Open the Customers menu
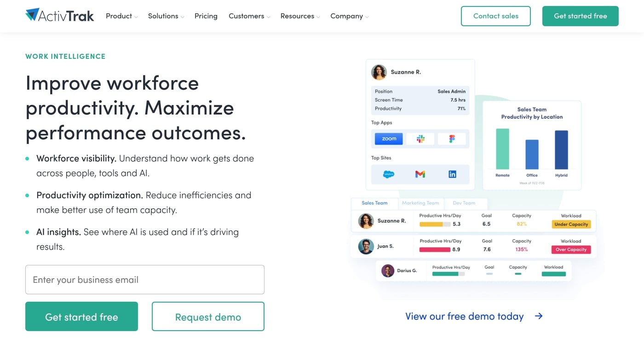Image resolution: width=644 pixels, height=338 pixels. tap(247, 16)
